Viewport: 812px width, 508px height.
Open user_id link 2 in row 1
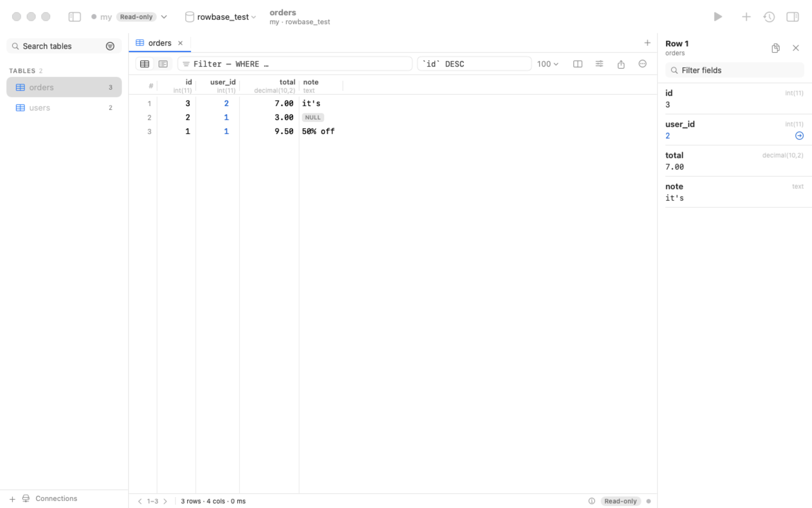[x=226, y=104]
